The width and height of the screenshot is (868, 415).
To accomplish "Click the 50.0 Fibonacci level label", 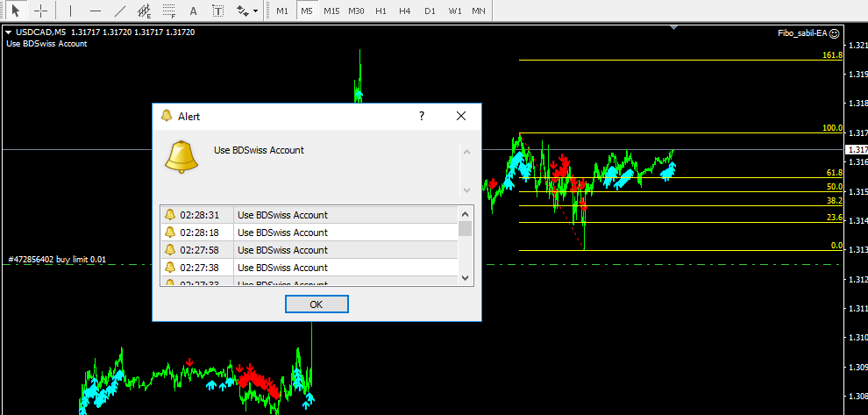I will 834,187.
